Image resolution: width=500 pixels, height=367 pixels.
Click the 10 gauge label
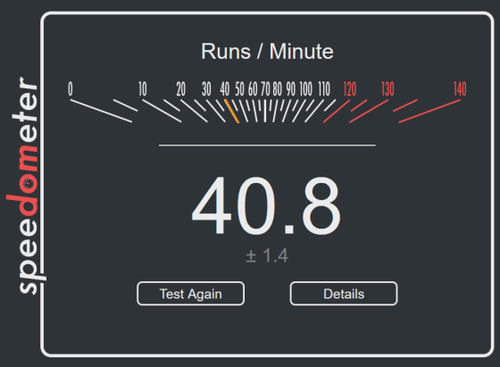point(143,89)
